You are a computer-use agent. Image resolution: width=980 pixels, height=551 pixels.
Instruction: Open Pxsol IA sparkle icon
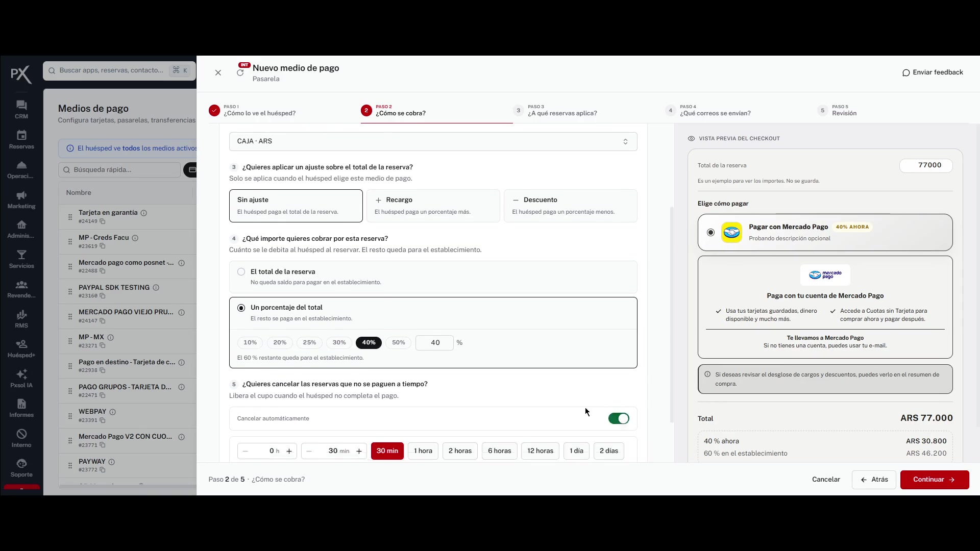coord(21,374)
